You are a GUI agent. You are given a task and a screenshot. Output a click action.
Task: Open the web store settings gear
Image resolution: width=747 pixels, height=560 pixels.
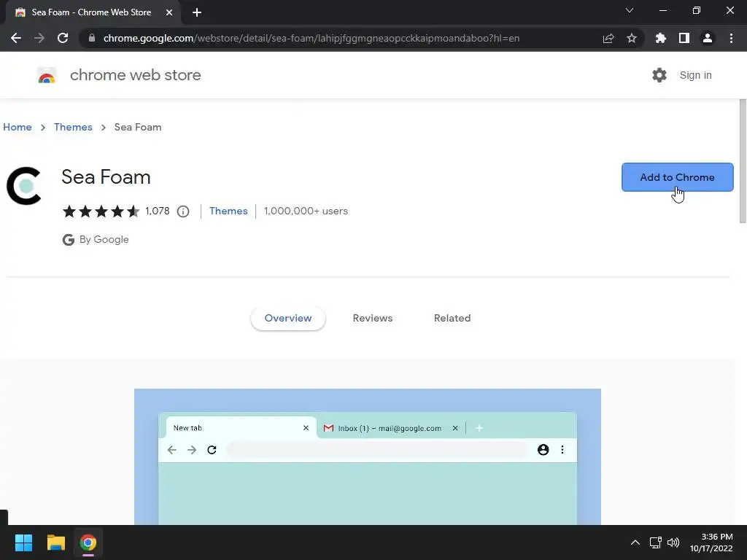point(659,75)
